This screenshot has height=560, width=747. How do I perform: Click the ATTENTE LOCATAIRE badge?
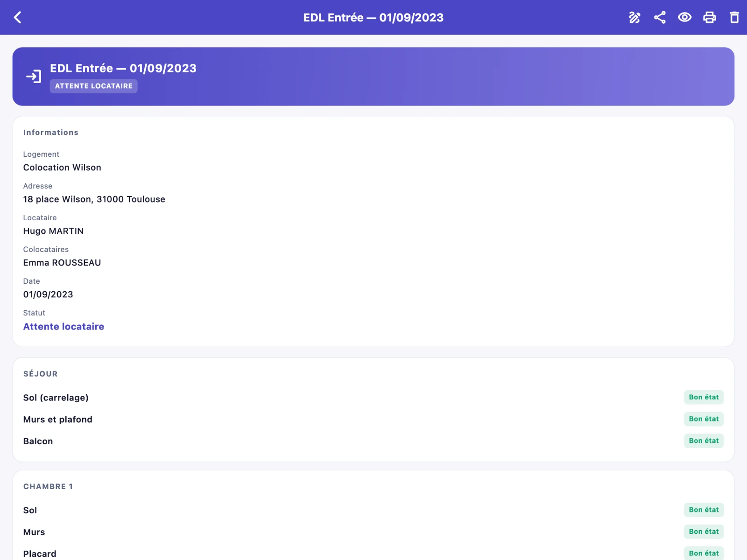(x=94, y=86)
